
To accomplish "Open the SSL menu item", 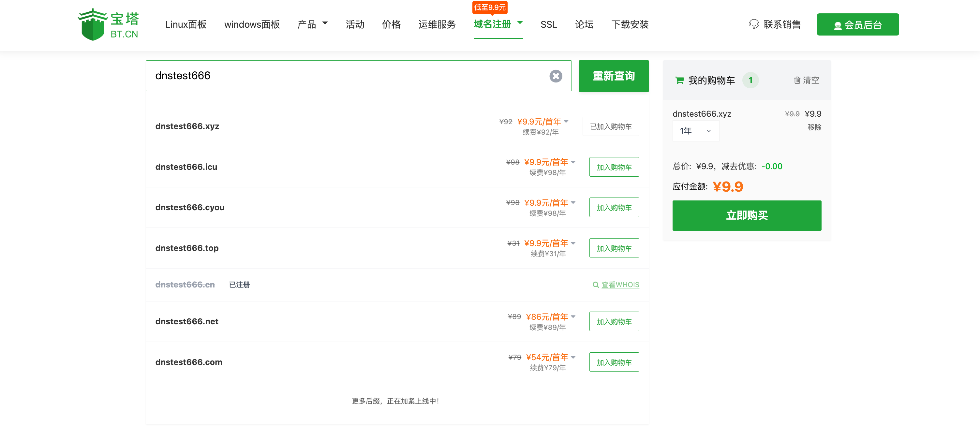I will [x=548, y=25].
